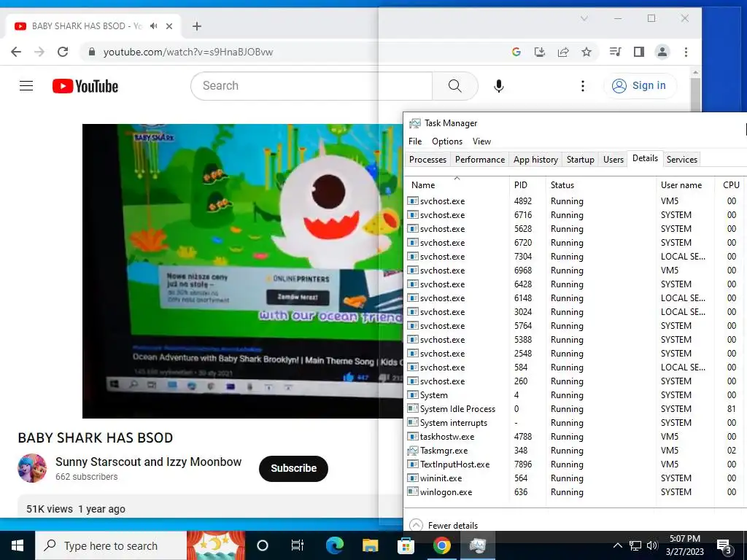
Task: Sort by PID column header
Action: click(x=527, y=184)
